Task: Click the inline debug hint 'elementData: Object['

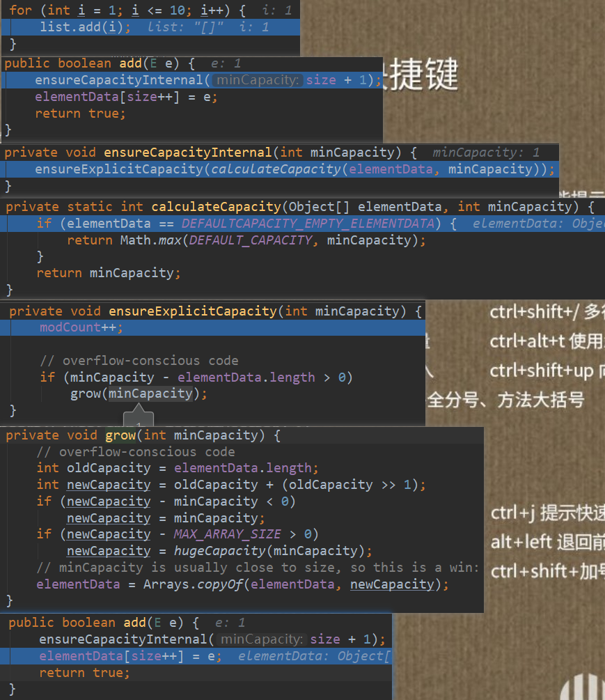Action: 314,656
